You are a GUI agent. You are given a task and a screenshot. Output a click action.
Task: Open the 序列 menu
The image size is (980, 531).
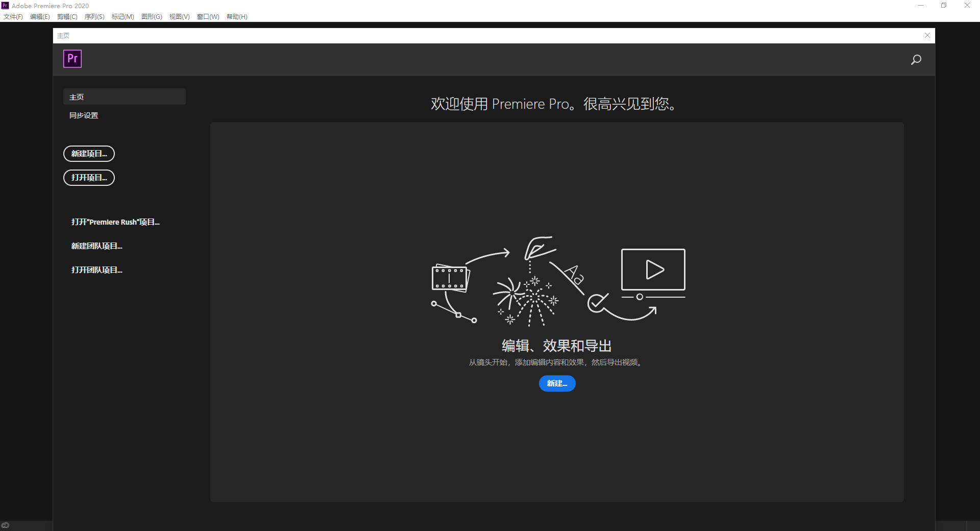coord(94,16)
